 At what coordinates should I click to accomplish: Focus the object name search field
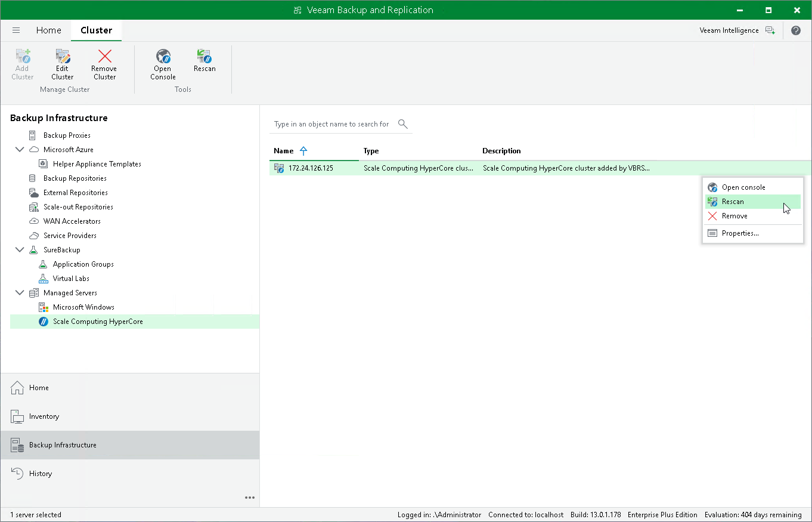pos(331,124)
